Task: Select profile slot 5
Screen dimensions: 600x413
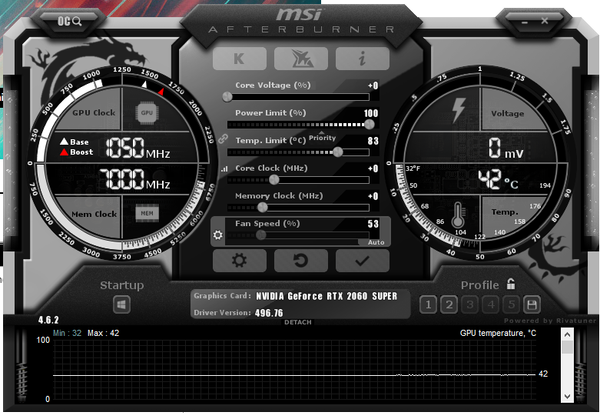Action: coord(512,305)
